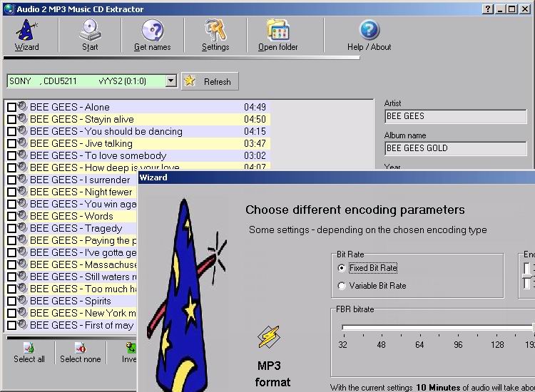Click the Open folder icon
This screenshot has width=535, height=392.
[278, 30]
